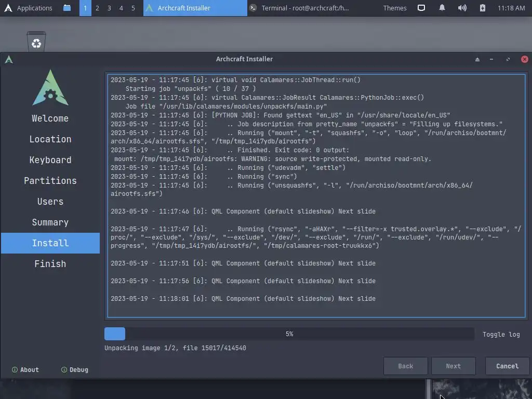This screenshot has width=532, height=399.
Task: Select the Welcome step
Action: (x=50, y=118)
